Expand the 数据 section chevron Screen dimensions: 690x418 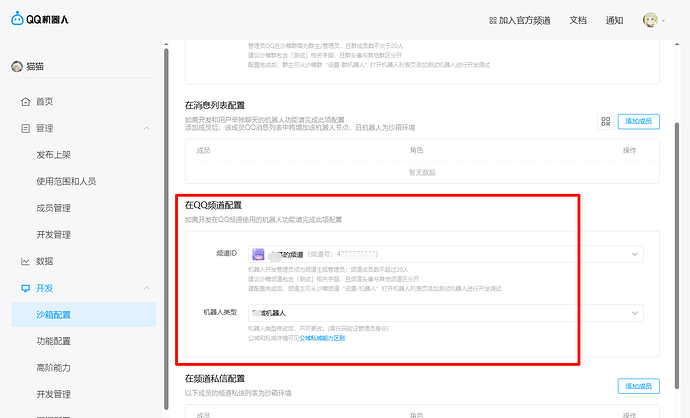pos(147,262)
